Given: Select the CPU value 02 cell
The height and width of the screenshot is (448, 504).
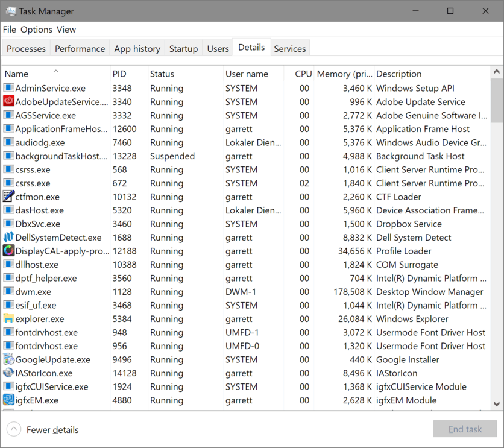Looking at the screenshot, I should coord(304,183).
